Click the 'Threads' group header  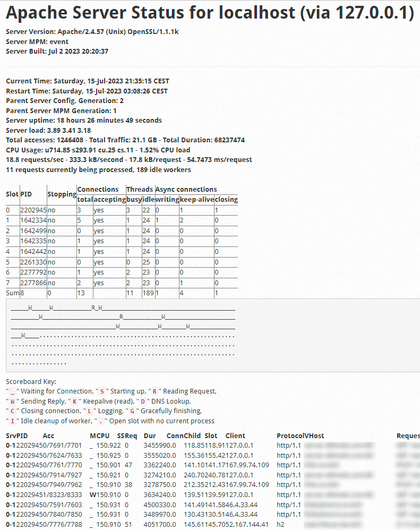tap(140, 189)
